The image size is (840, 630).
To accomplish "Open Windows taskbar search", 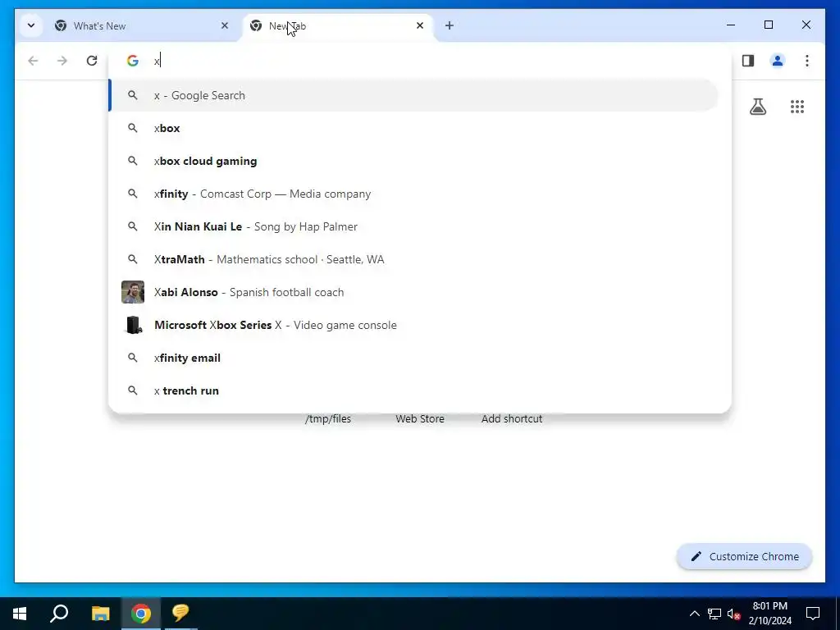I will pos(59,614).
